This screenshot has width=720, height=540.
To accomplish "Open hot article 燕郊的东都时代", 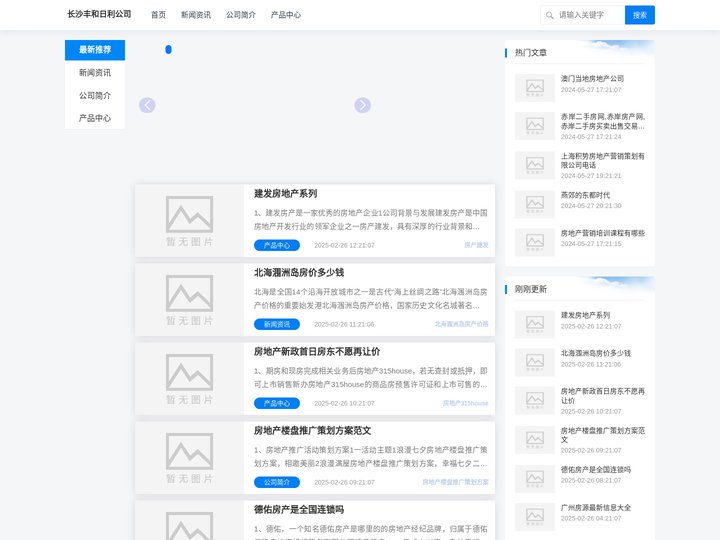I will pos(585,195).
